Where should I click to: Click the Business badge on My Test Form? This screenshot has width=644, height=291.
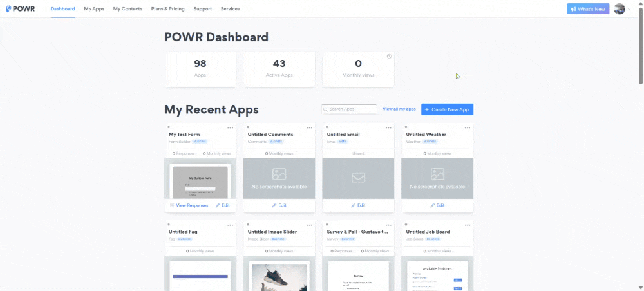[200, 141]
